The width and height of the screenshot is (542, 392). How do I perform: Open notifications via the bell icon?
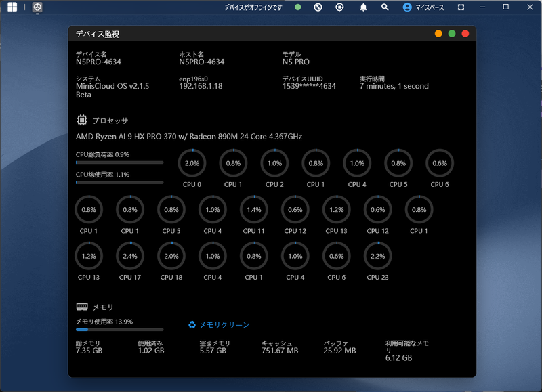362,7
